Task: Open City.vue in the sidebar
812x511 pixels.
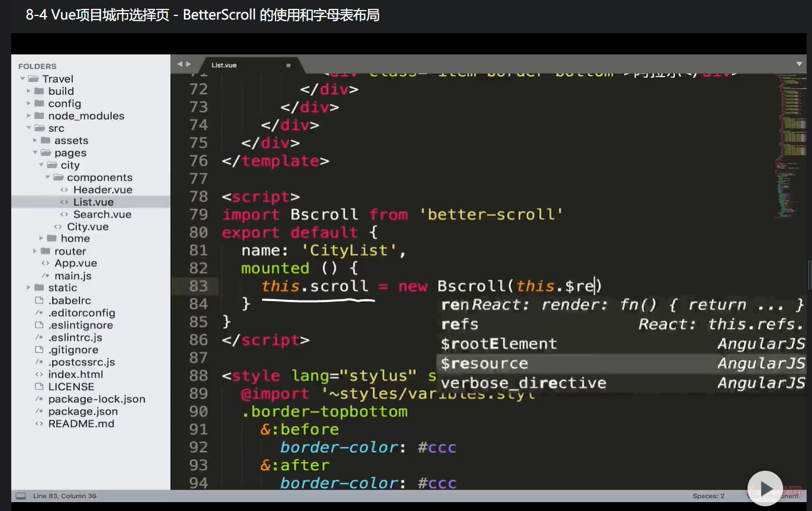Action: coord(88,227)
